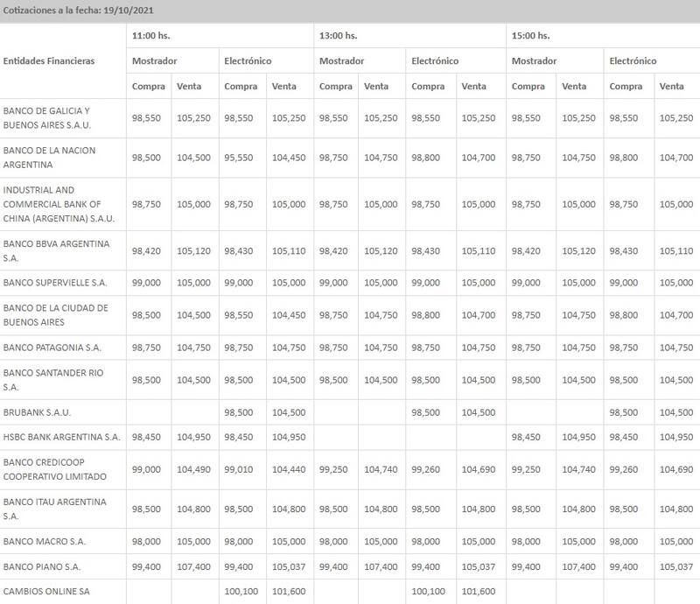
Task: Select the 99,010 value in Banco Credicoop row
Action: tap(241, 469)
